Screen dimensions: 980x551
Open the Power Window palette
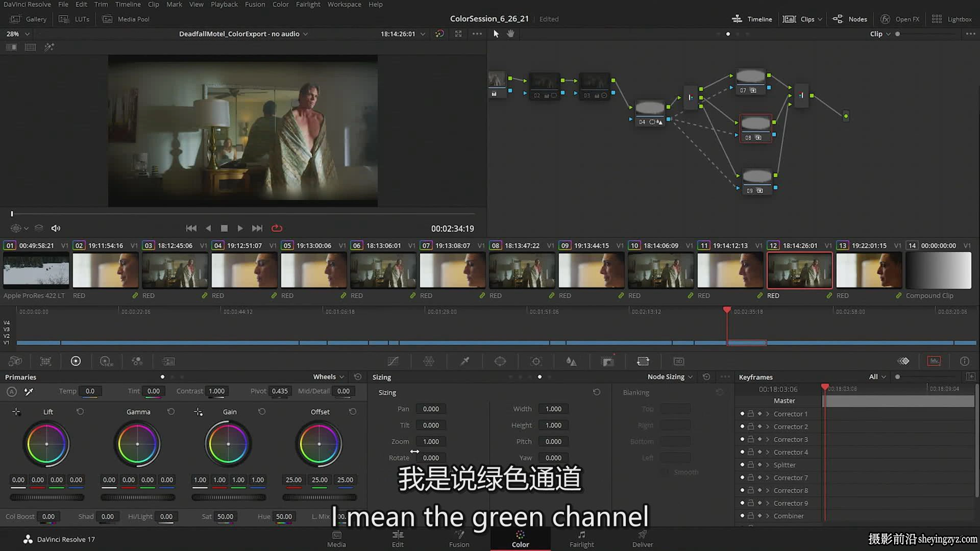[x=500, y=361]
